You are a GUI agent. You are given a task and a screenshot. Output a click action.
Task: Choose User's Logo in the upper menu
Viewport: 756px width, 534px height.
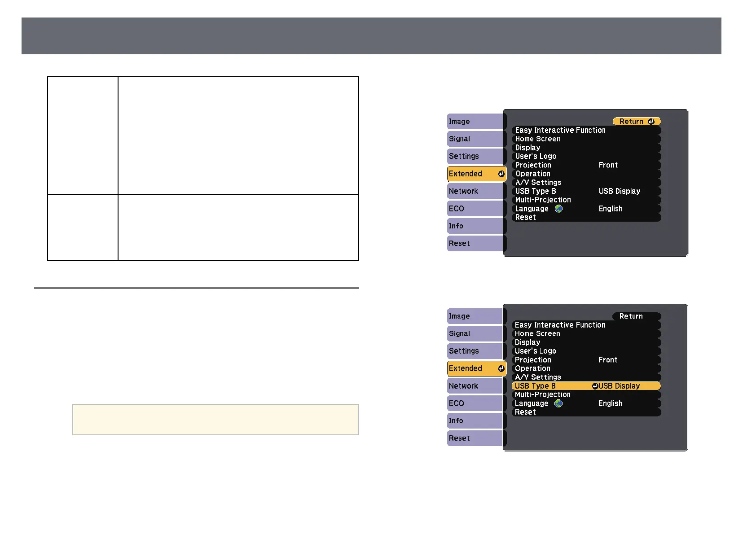point(586,156)
